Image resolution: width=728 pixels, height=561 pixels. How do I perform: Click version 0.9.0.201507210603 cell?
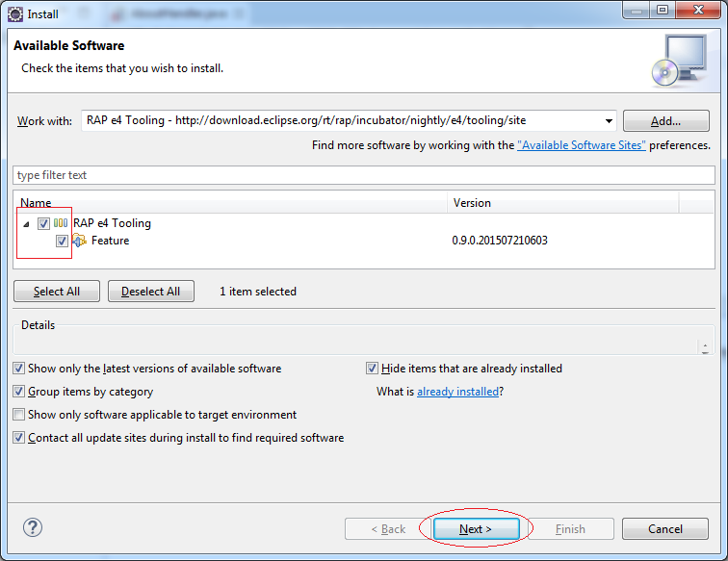click(x=500, y=241)
